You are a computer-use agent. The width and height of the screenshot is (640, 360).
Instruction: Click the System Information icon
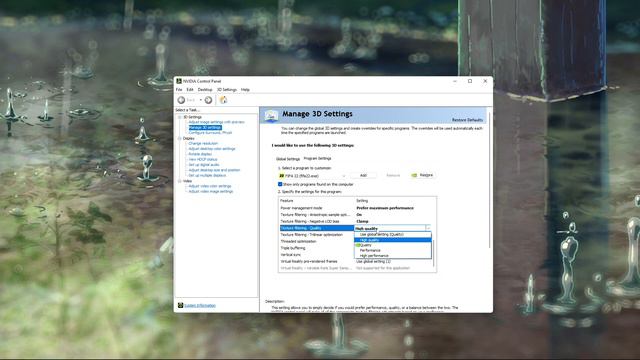coord(180,305)
